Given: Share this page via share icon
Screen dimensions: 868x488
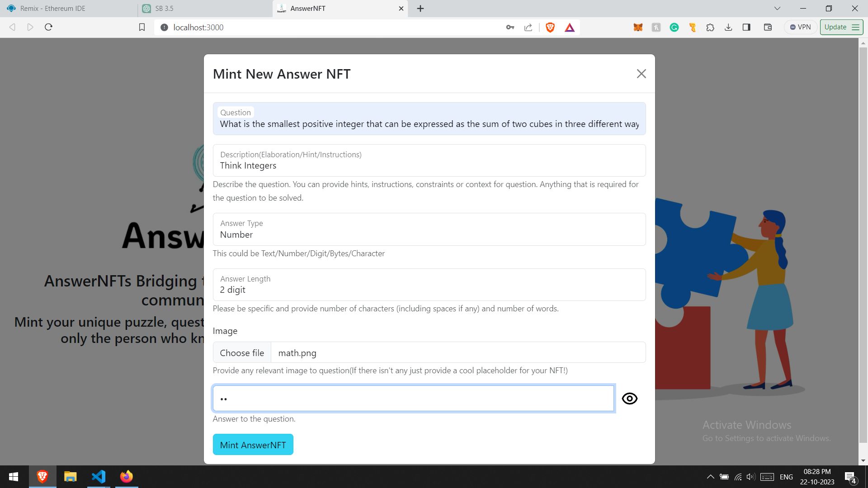Looking at the screenshot, I should pyautogui.click(x=528, y=28).
